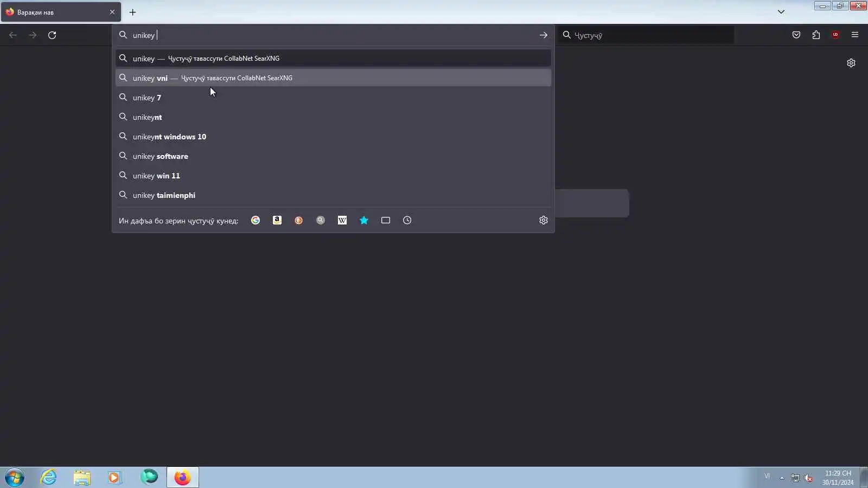Viewport: 868px width, 488px height.
Task: Open search settings gear in dropdown
Action: (x=544, y=220)
